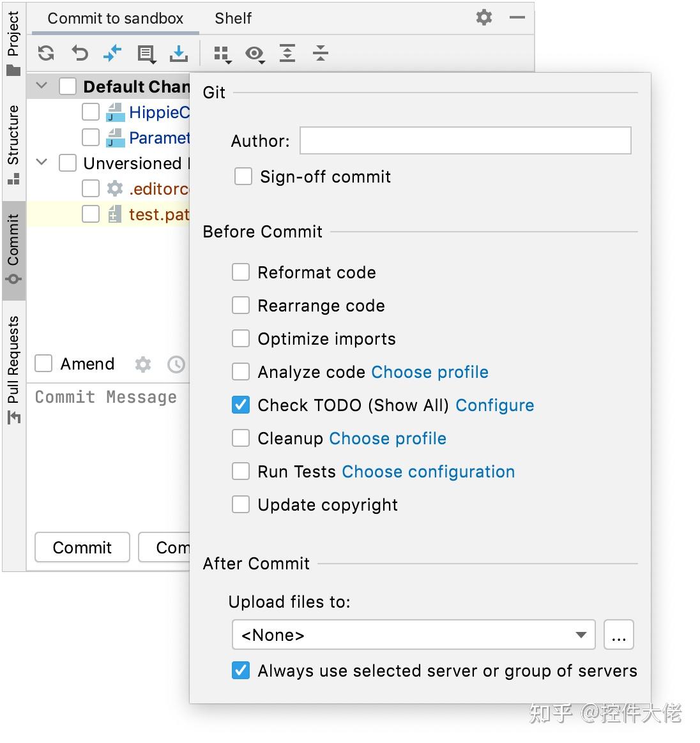Collapse the Unversioned Files group

(41, 163)
